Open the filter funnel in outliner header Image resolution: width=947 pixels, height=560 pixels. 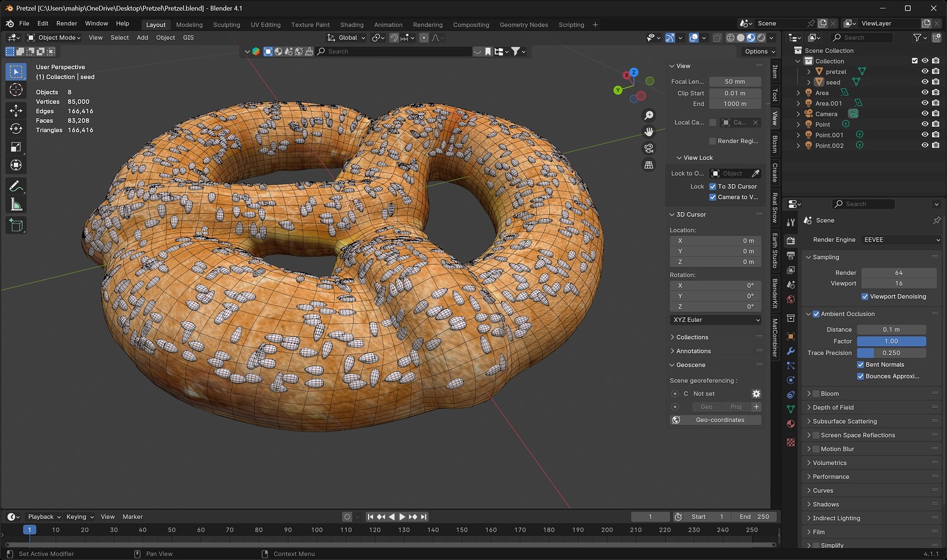pos(917,37)
